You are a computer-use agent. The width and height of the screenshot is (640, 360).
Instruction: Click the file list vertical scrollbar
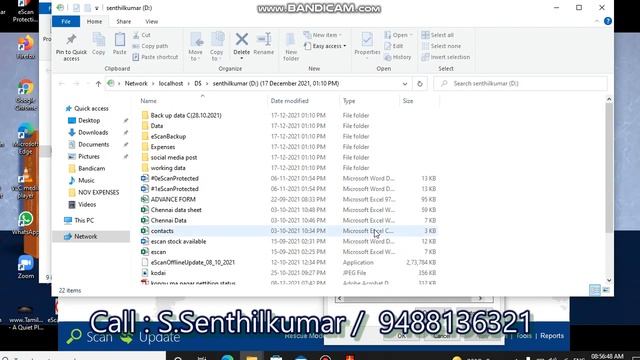(609, 167)
